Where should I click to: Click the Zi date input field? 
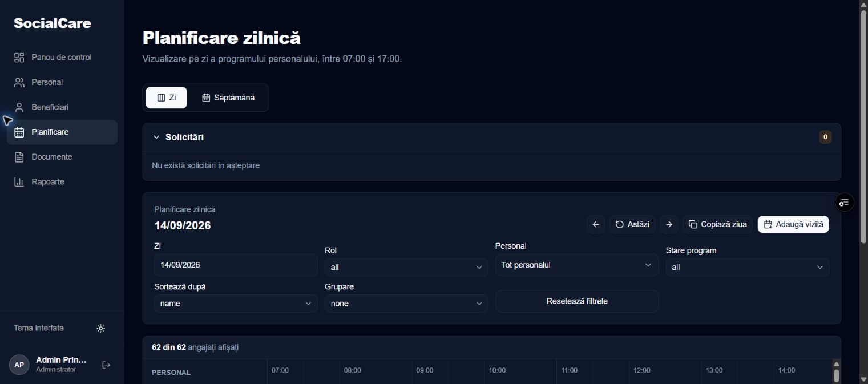pyautogui.click(x=236, y=265)
